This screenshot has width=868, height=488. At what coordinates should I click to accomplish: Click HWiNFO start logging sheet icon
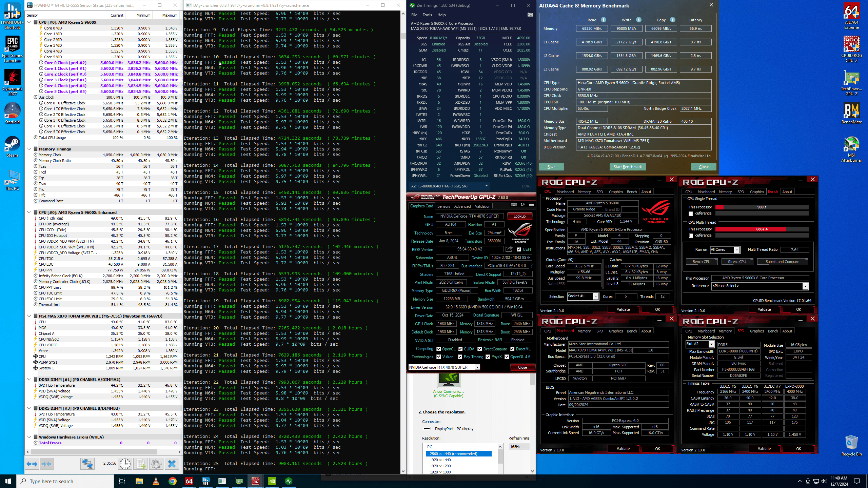point(141,464)
